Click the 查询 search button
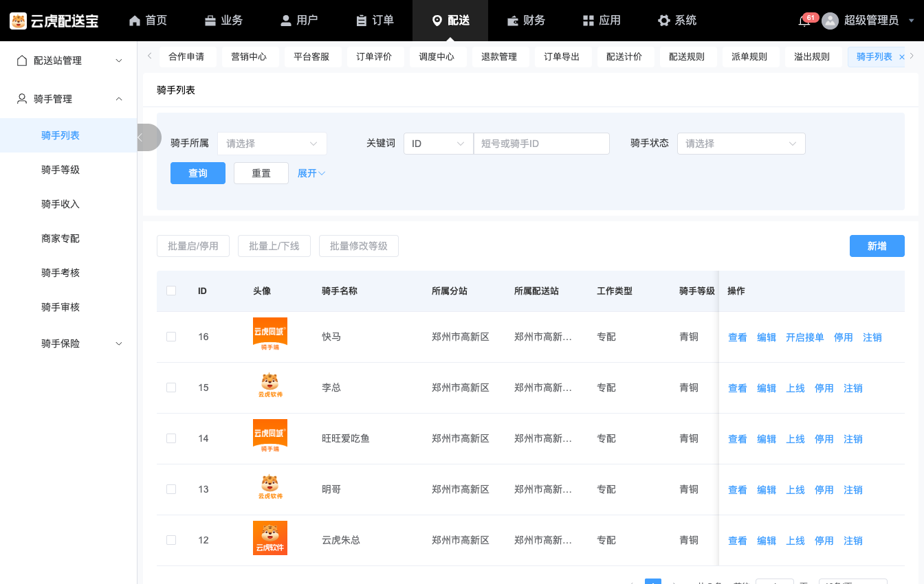Image resolution: width=924 pixels, height=584 pixels. coord(198,173)
